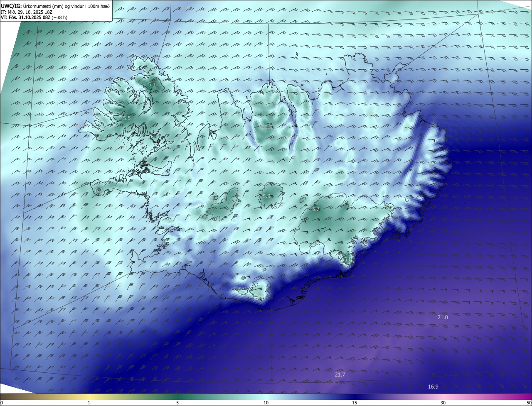Viewport: 532px width, 406px height.
Task: Click the 21.0 value on the map
Action: pos(443,317)
